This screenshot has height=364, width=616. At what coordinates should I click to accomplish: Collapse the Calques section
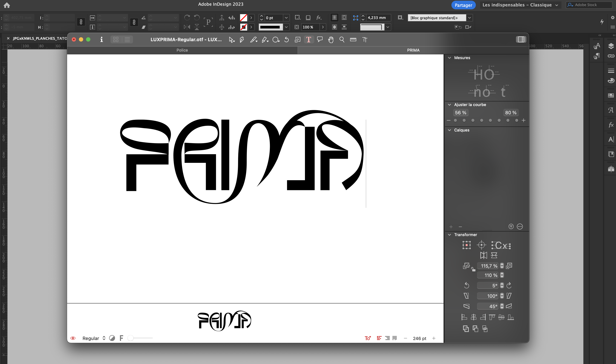[x=449, y=130]
